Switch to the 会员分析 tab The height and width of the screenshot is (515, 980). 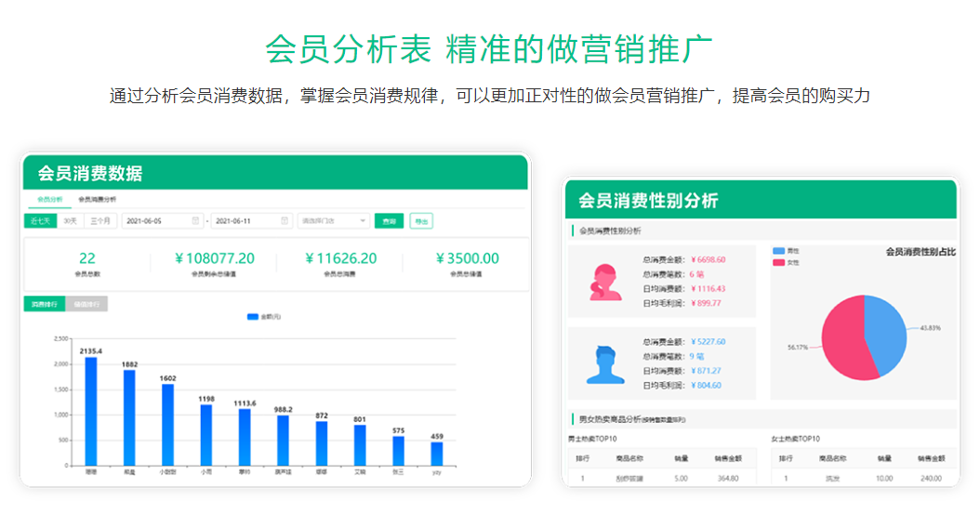pos(50,199)
